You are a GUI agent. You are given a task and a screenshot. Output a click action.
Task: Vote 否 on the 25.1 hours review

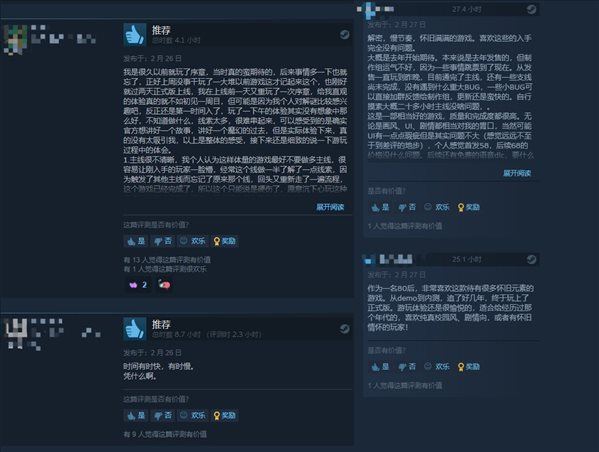click(407, 366)
